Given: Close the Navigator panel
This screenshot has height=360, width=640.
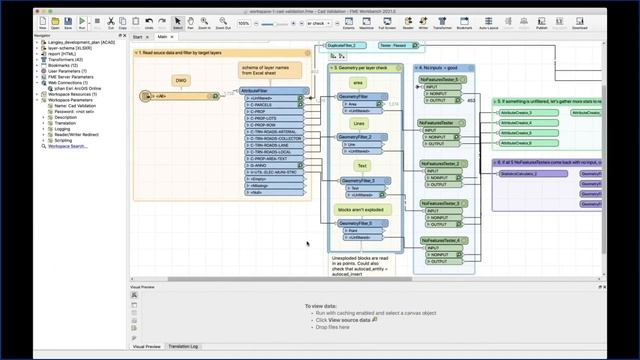Looking at the screenshot, I should [x=124, y=36].
